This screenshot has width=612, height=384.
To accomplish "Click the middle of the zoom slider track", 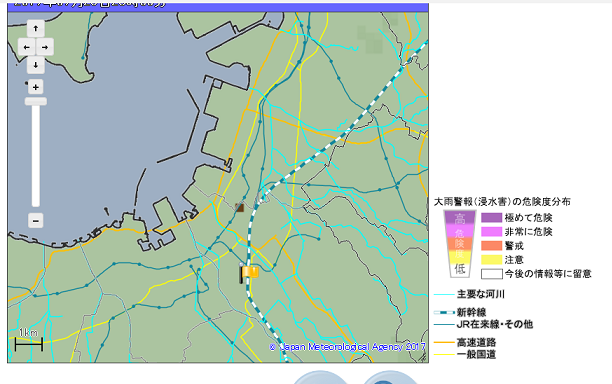I will tap(36, 155).
